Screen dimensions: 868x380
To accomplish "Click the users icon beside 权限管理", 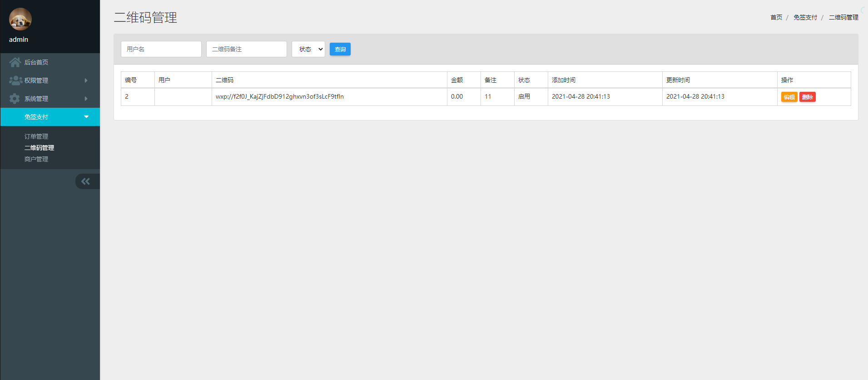I will pyautogui.click(x=15, y=80).
